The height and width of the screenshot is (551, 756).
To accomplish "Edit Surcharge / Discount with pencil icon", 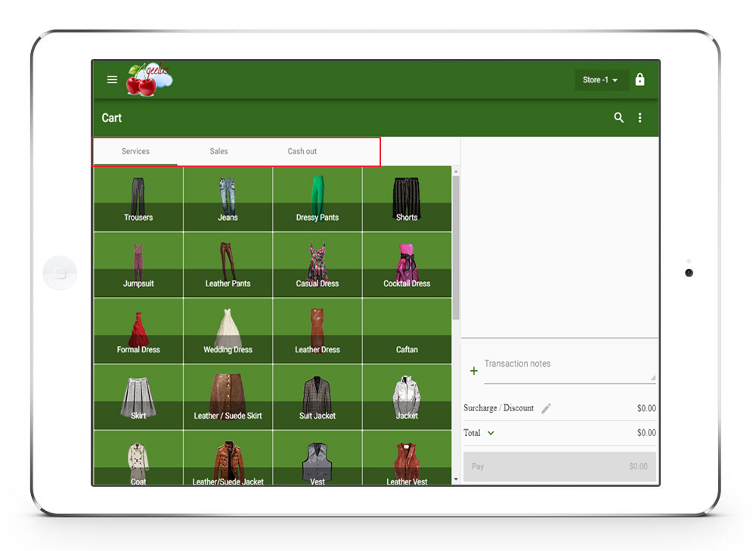I will tap(546, 408).
